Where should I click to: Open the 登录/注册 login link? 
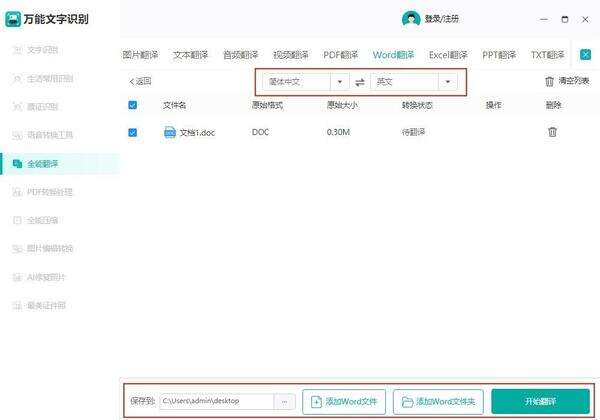click(x=442, y=19)
